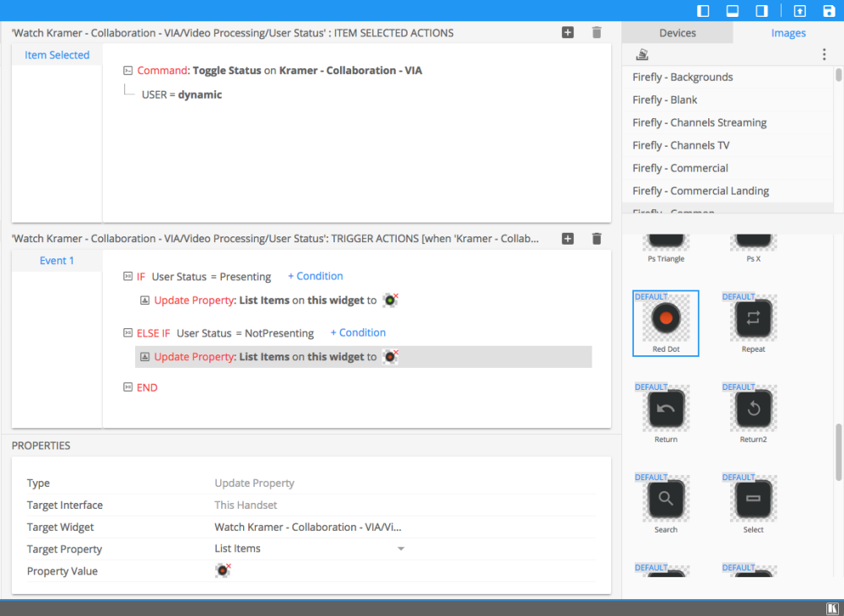Switch to the Devices tab
The width and height of the screenshot is (844, 616).
coord(677,33)
